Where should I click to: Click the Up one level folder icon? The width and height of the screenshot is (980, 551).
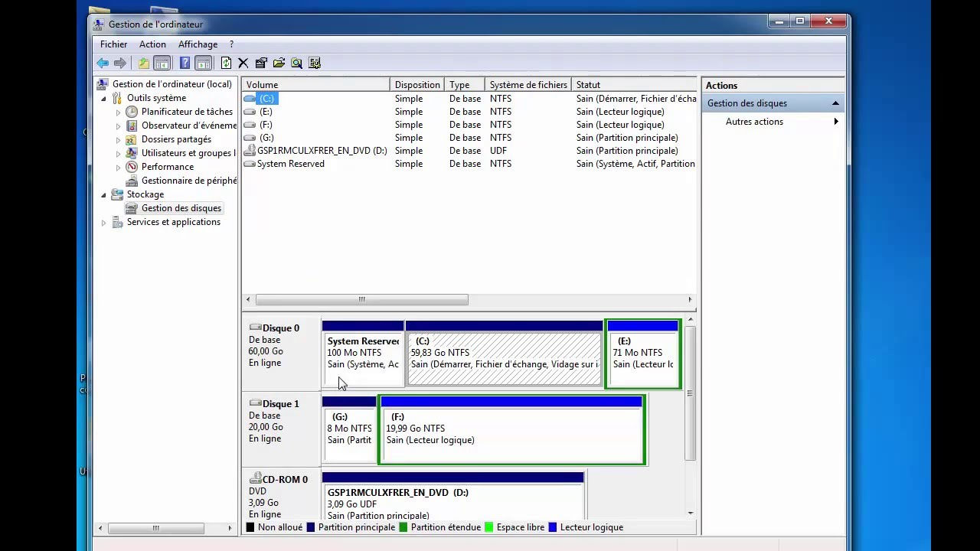pos(143,63)
